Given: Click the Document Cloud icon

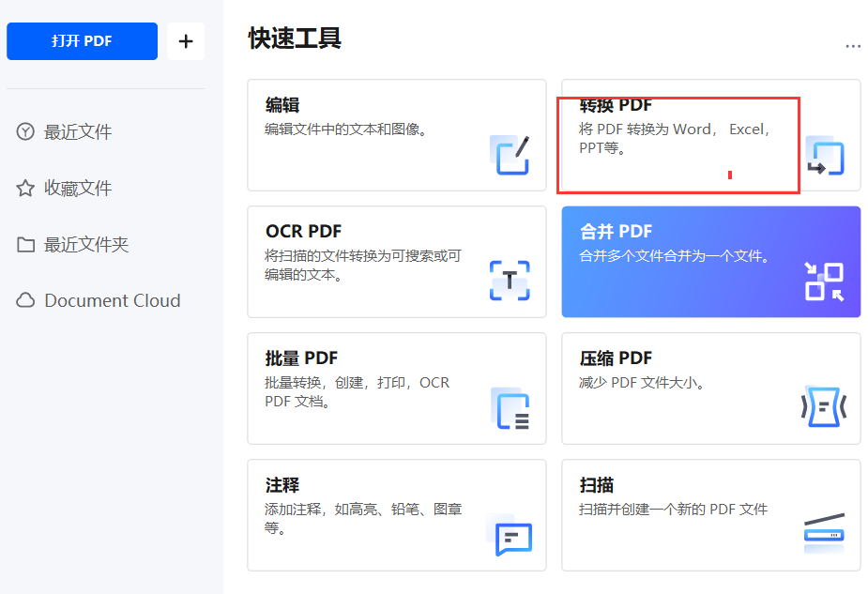Looking at the screenshot, I should [x=23, y=300].
